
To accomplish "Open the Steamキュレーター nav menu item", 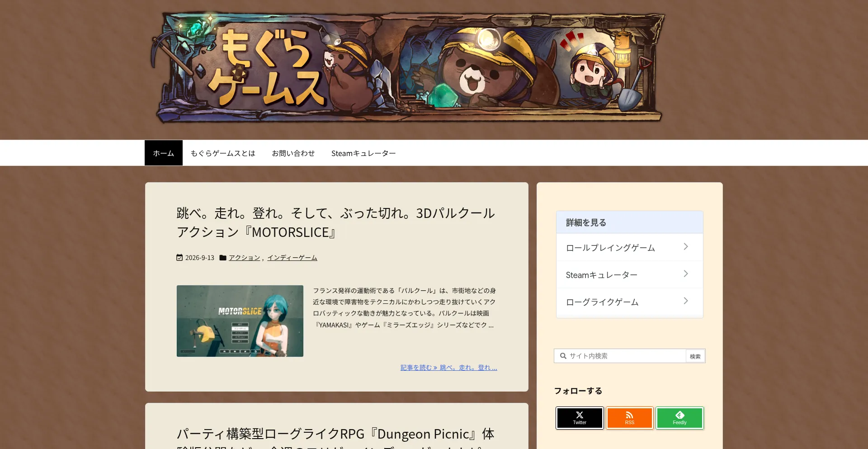I will pyautogui.click(x=363, y=153).
